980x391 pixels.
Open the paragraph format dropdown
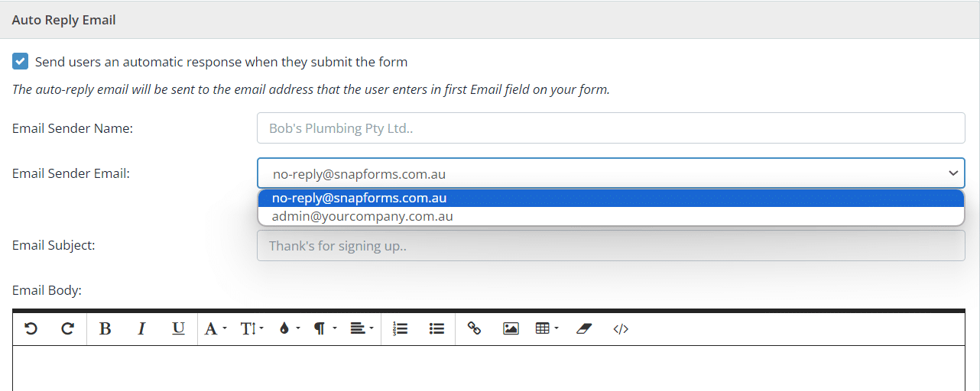[x=325, y=328]
